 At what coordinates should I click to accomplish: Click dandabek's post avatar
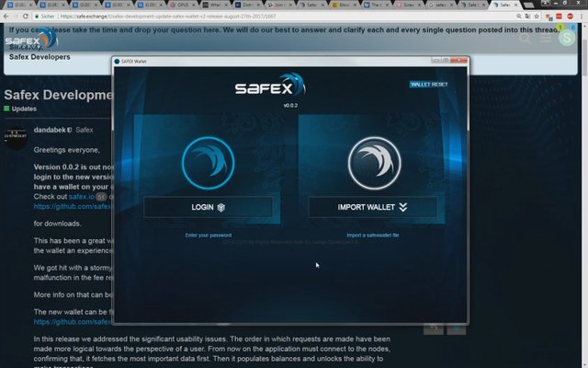[x=17, y=136]
